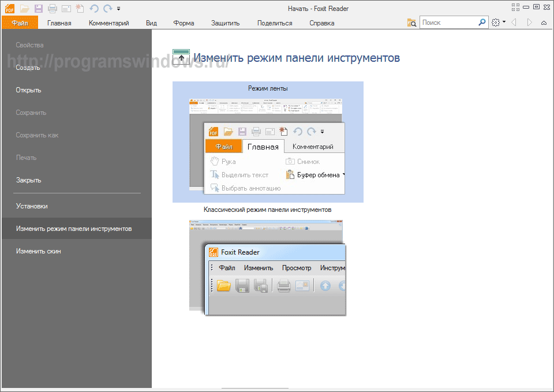Viewport: 554px width, 392px height.
Task: Open the Форма tab
Action: pos(184,23)
